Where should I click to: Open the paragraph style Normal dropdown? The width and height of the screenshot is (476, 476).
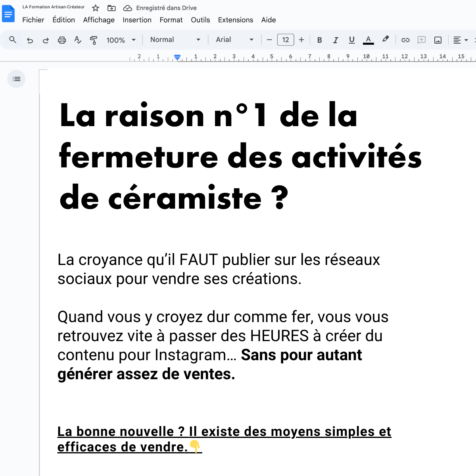pos(175,40)
